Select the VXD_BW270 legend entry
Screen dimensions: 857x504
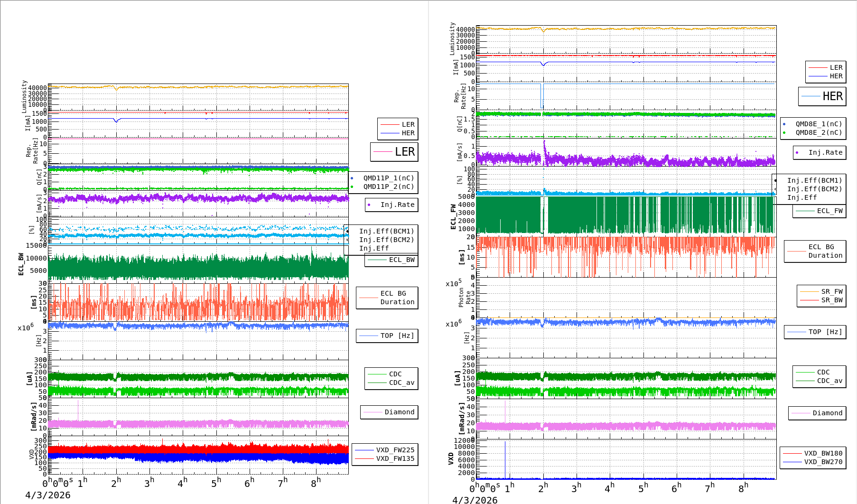click(x=823, y=462)
